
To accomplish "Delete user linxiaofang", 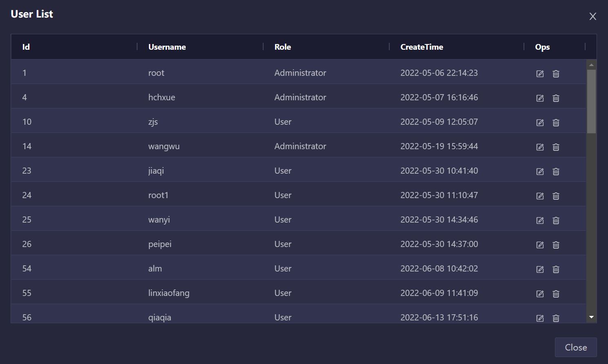I will point(556,294).
